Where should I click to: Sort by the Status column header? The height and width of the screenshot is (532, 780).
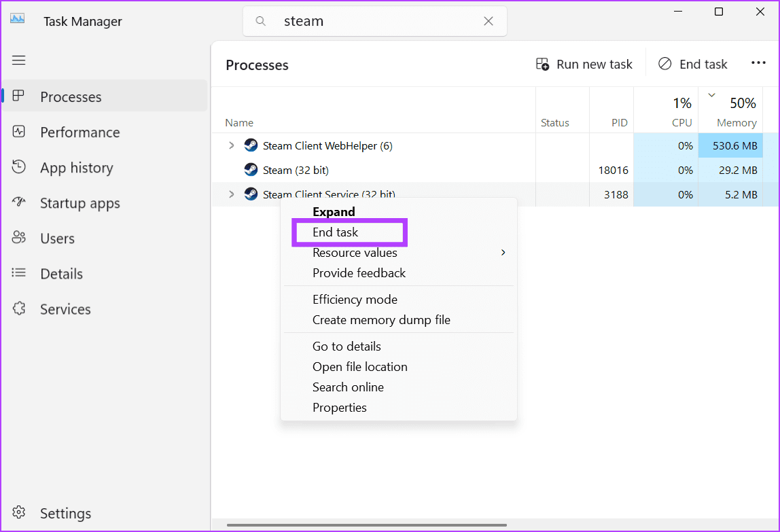[x=554, y=122]
